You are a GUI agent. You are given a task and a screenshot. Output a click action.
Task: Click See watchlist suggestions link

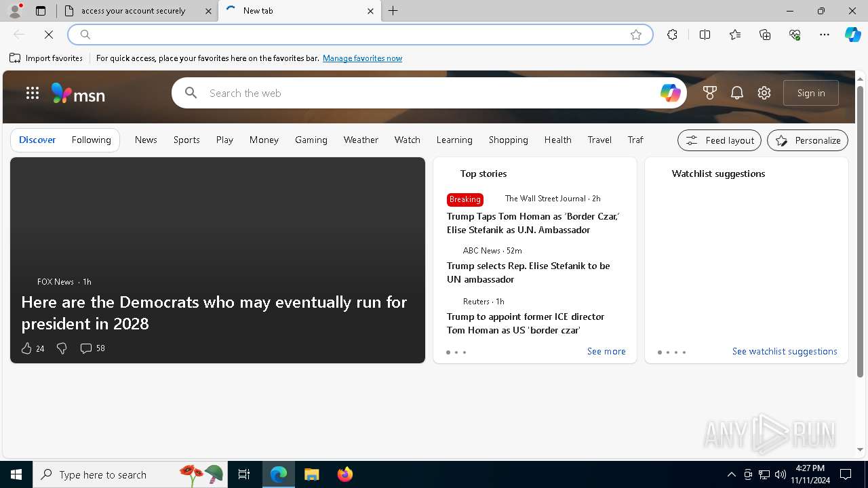[785, 351]
